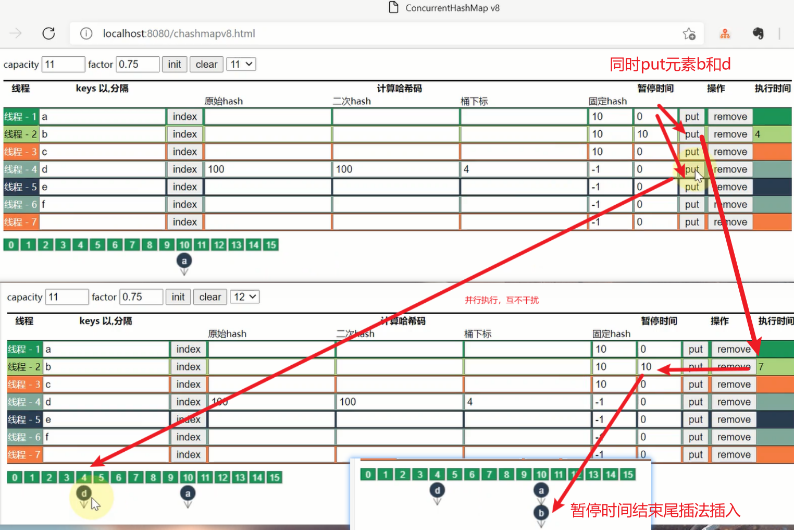The height and width of the screenshot is (532, 794).
Task: Click bucket 4 in inset bucket row
Action: tap(437, 474)
